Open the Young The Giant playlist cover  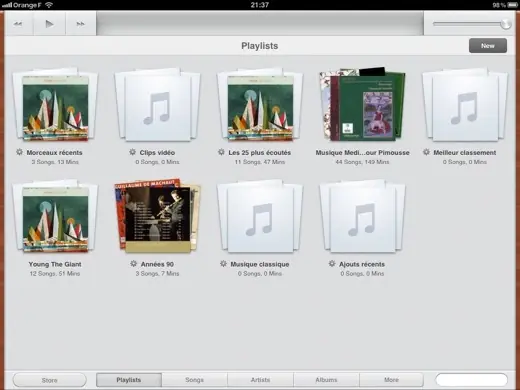point(55,216)
